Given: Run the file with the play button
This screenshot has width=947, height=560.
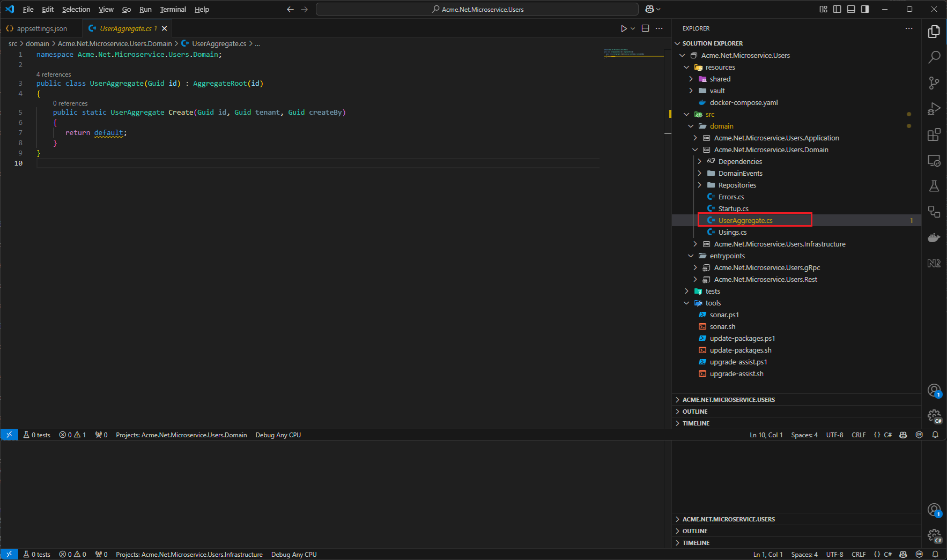Looking at the screenshot, I should [624, 28].
